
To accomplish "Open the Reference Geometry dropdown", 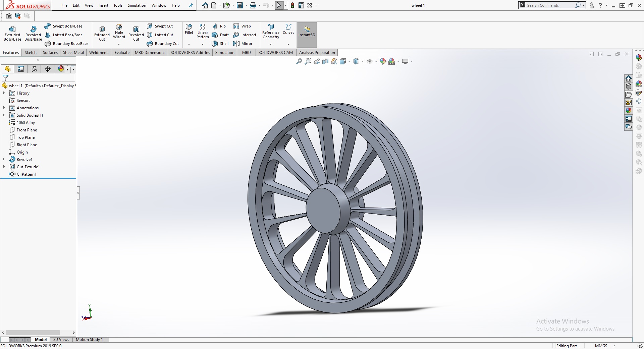I will click(x=271, y=44).
